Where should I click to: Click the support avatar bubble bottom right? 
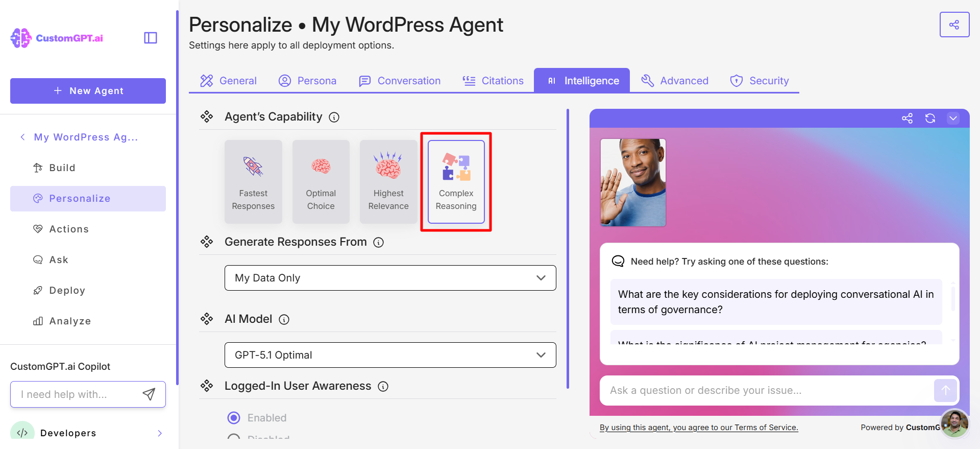click(x=954, y=423)
